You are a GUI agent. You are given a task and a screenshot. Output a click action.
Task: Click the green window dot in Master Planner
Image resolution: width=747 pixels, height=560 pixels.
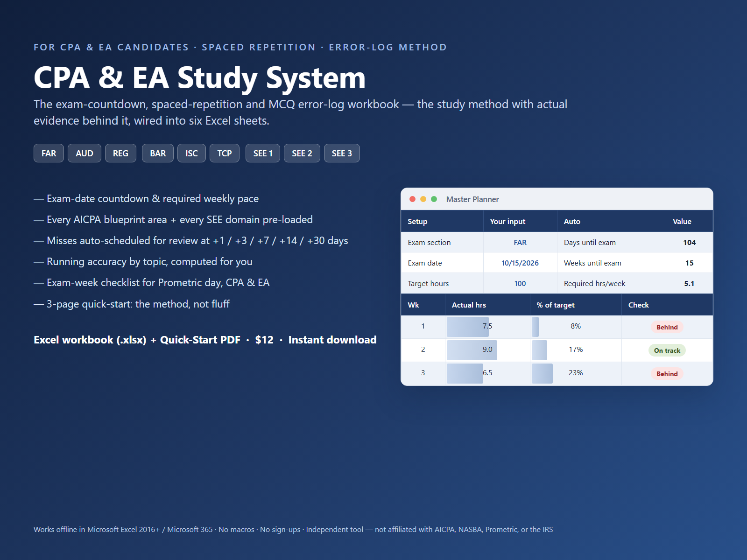coord(434,199)
